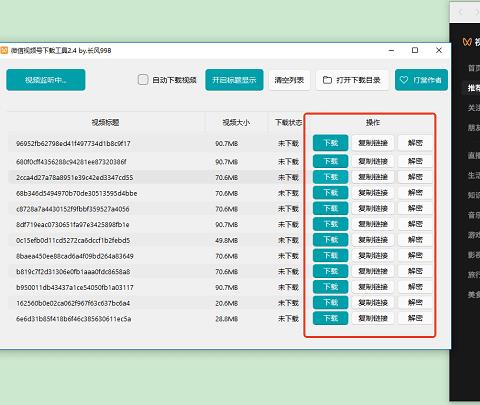Select title c8728a7a4430152f9fbbf359527a4056
The height and width of the screenshot is (405, 480).
[73, 209]
